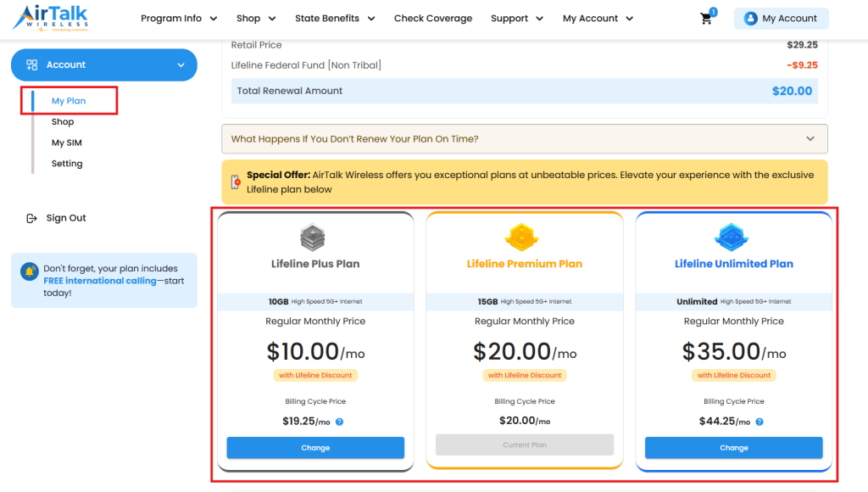Click the notification bell icon
The height and width of the screenshot is (492, 868).
coord(29,271)
